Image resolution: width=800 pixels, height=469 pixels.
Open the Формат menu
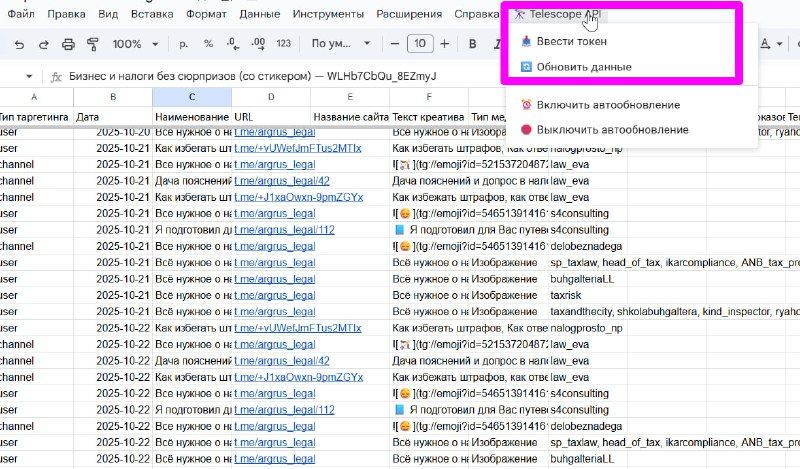pos(206,14)
